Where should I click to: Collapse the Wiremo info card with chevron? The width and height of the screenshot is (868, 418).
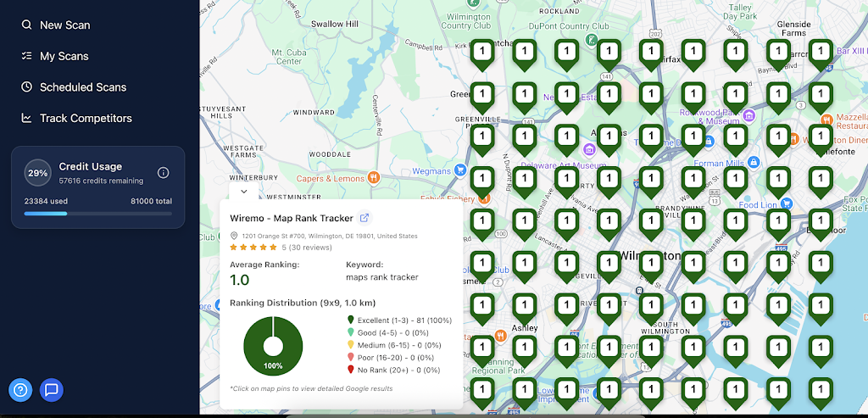coord(243,191)
